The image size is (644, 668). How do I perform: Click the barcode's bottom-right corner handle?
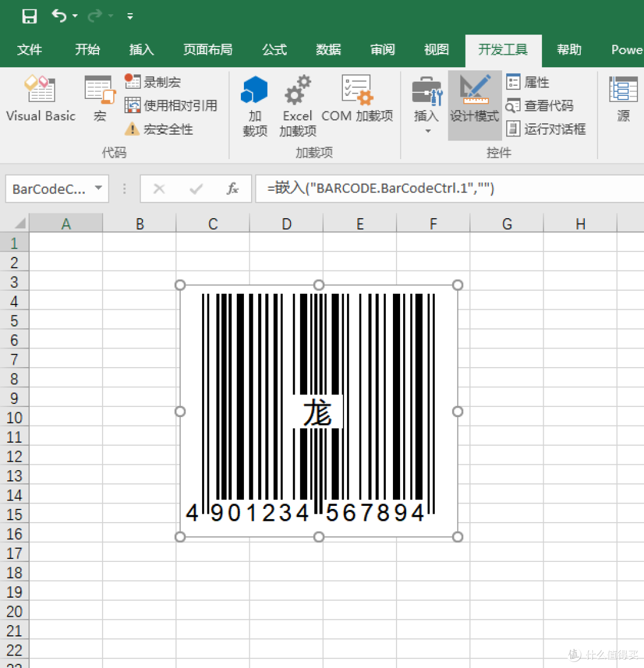[458, 537]
